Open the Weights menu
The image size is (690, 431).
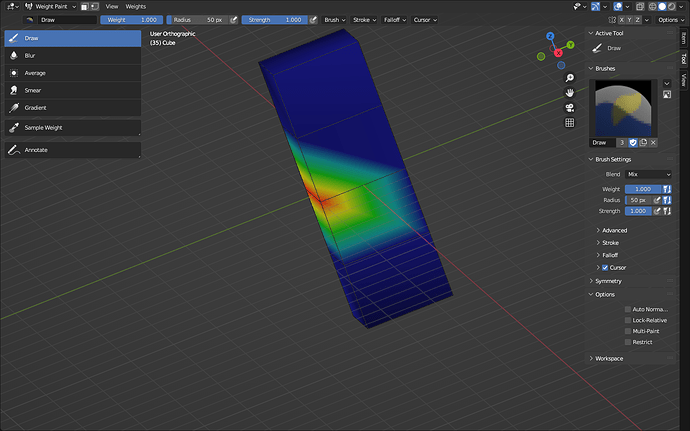click(136, 7)
